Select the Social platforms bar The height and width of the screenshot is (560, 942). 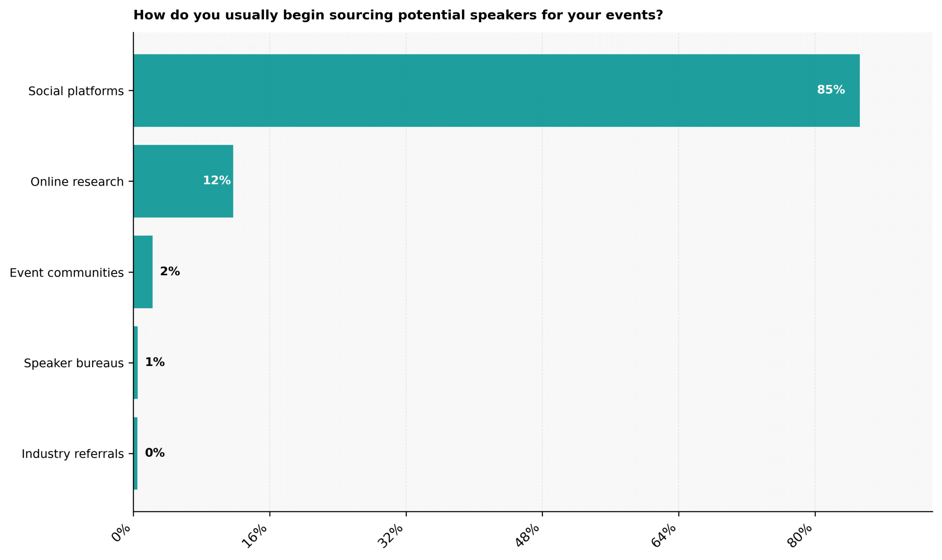[x=496, y=90]
